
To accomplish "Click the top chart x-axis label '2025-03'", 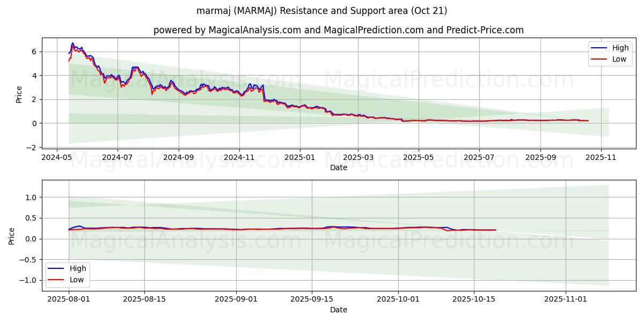I will point(358,158).
